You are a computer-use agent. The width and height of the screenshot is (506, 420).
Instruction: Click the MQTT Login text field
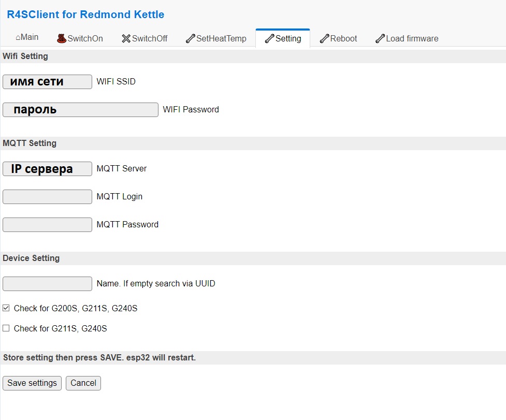click(47, 197)
